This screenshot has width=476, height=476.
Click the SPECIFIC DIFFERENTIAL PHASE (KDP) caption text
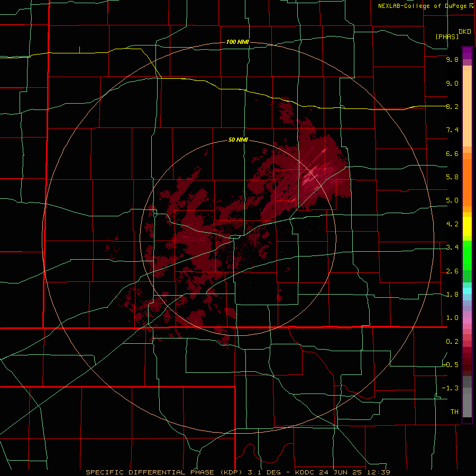163,472
